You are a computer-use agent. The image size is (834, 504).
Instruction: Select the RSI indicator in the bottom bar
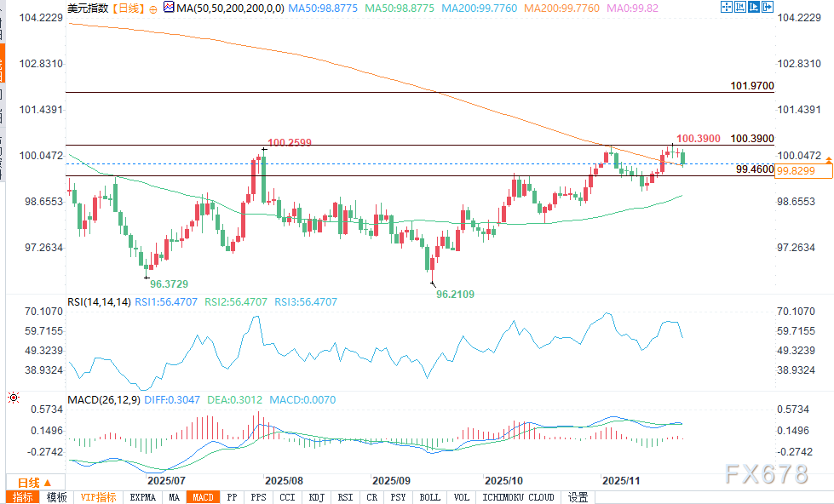345,497
